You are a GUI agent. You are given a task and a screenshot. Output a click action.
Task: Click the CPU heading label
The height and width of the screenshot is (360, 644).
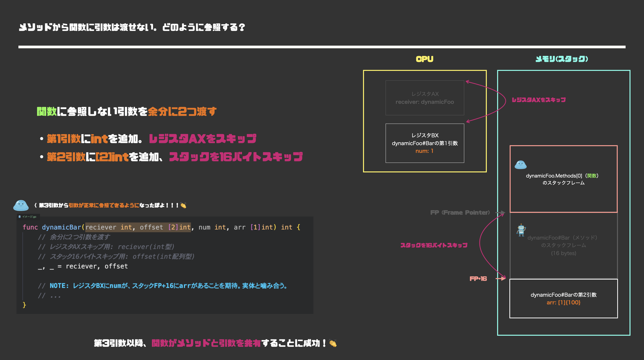pos(424,59)
